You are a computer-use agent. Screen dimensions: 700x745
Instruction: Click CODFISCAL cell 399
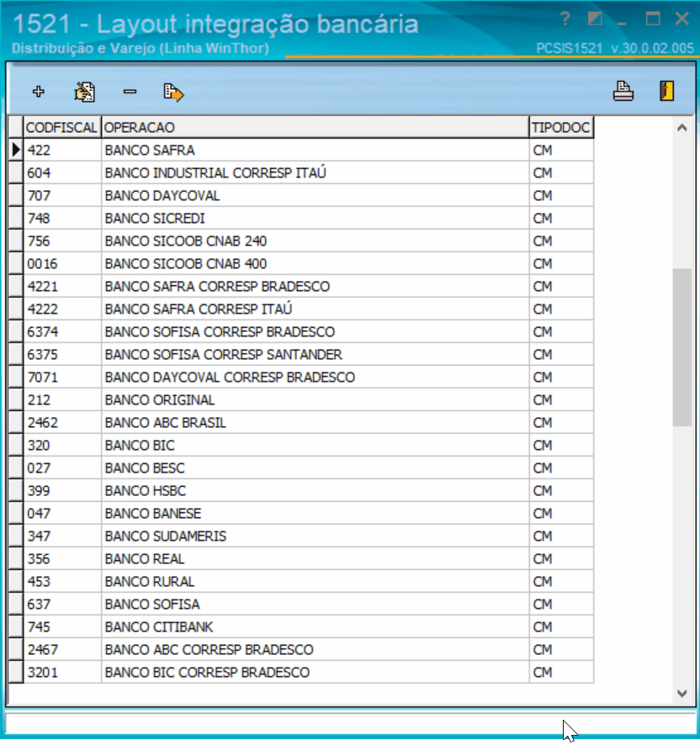(x=62, y=491)
